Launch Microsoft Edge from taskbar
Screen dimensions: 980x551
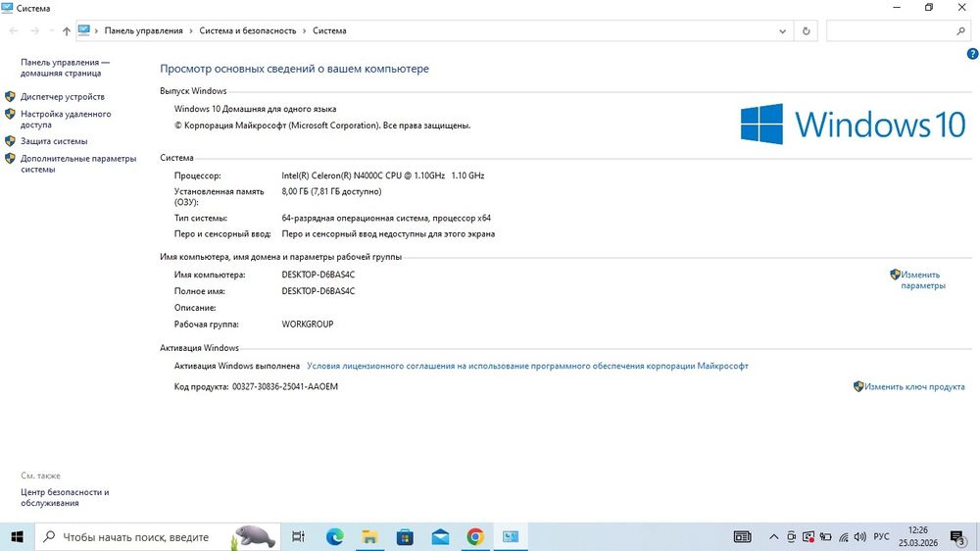tap(334, 536)
